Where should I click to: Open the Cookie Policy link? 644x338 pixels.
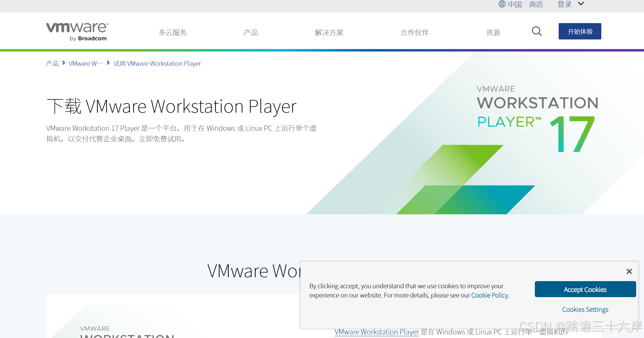click(490, 295)
